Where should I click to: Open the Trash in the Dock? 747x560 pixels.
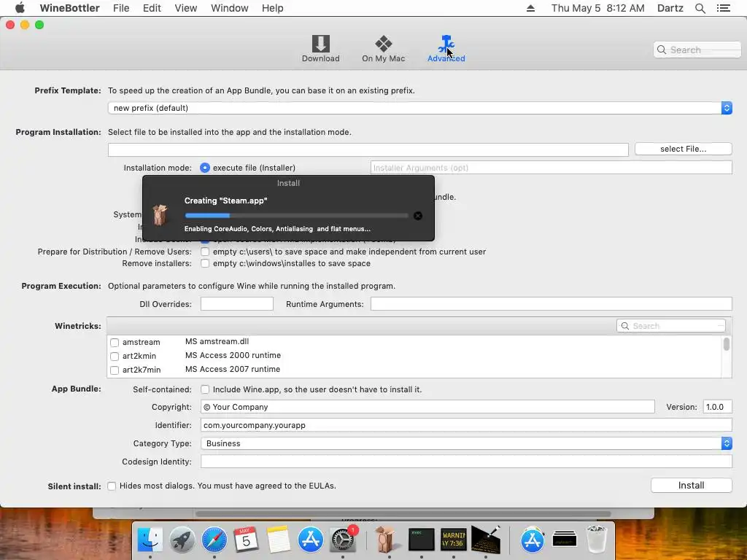tap(596, 540)
